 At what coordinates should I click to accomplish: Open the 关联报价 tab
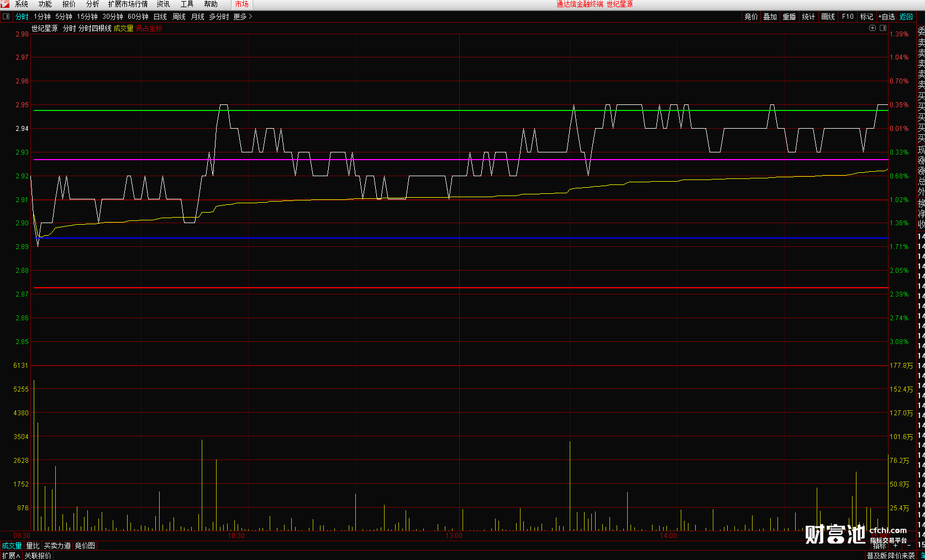pos(38,556)
